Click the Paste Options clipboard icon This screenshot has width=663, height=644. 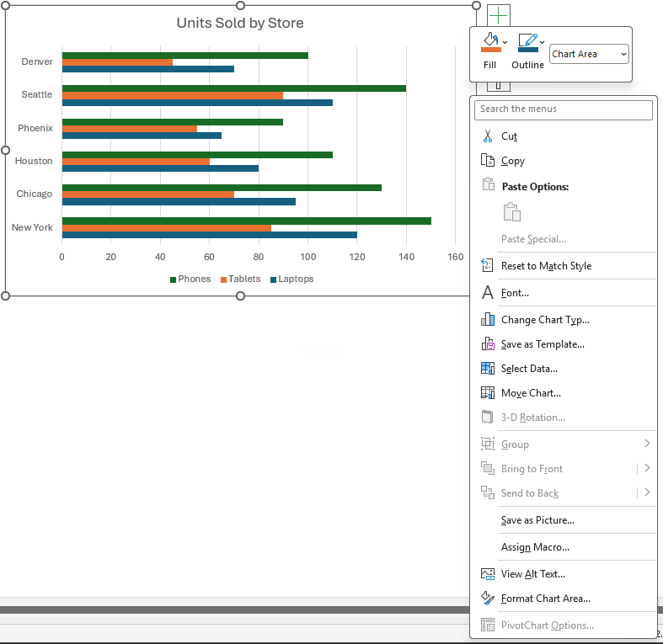488,184
